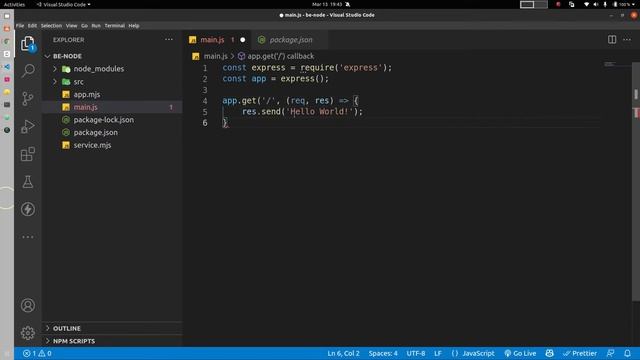The height and width of the screenshot is (360, 640).
Task: Click the feedback icon in status bar
Action: click(x=611, y=353)
